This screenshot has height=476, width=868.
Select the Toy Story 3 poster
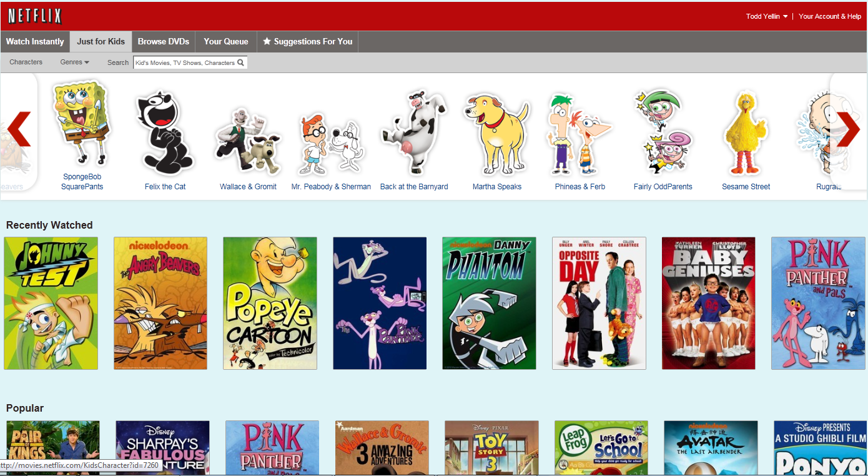pos(490,448)
